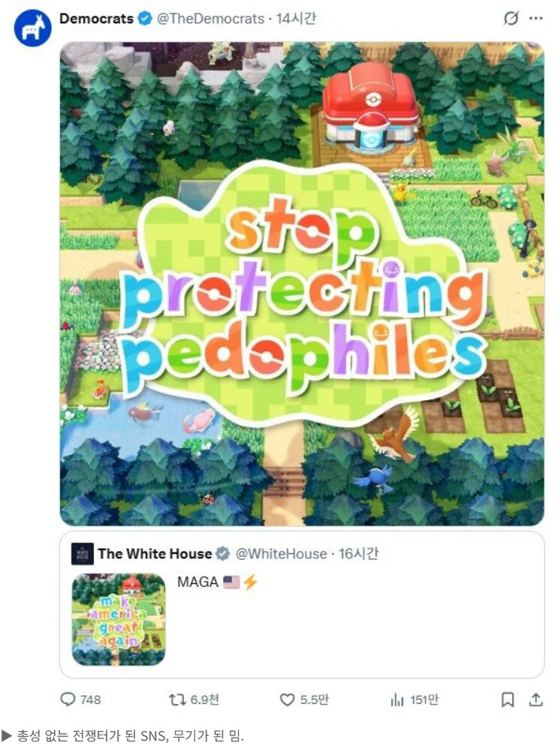The image size is (560, 752).
Task: Open the @TheDemocrats handle
Action: tap(210, 19)
